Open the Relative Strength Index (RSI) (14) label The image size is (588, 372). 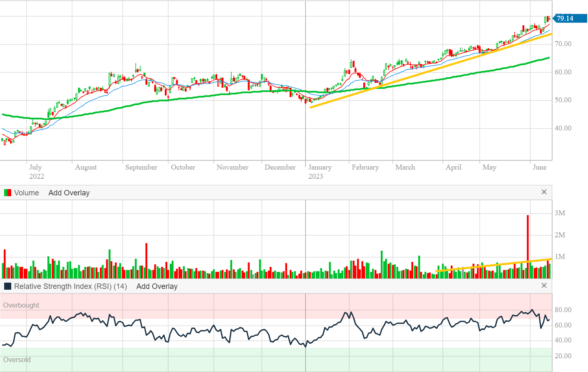pyautogui.click(x=70, y=286)
